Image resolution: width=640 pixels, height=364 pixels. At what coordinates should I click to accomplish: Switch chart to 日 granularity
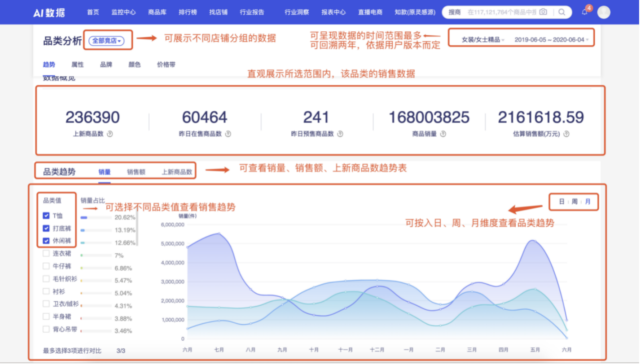[561, 202]
